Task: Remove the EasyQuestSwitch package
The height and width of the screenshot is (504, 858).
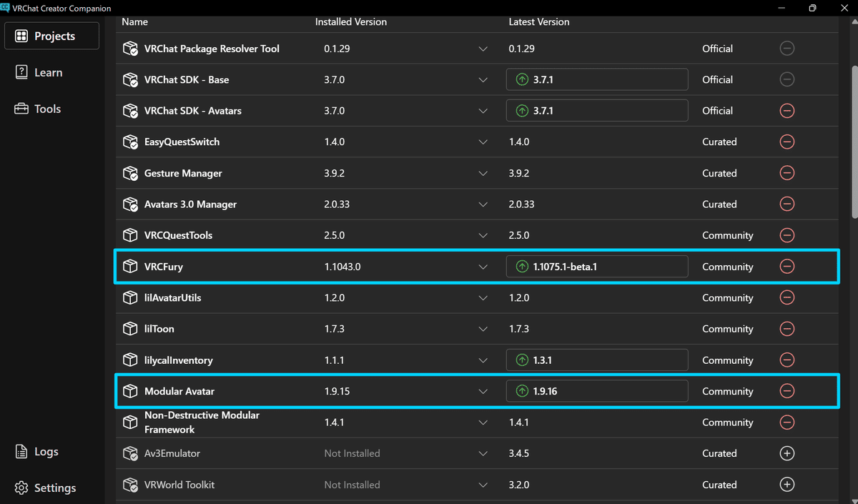Action: [786, 142]
